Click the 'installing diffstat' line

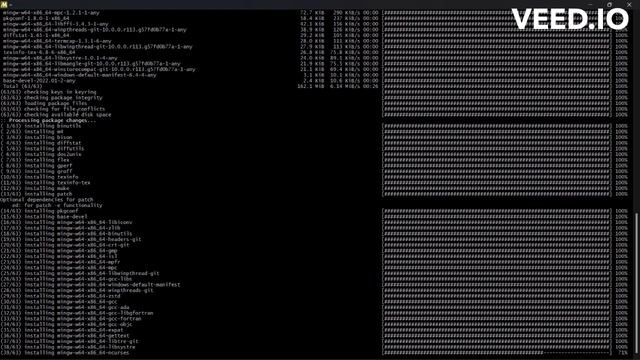point(41,143)
